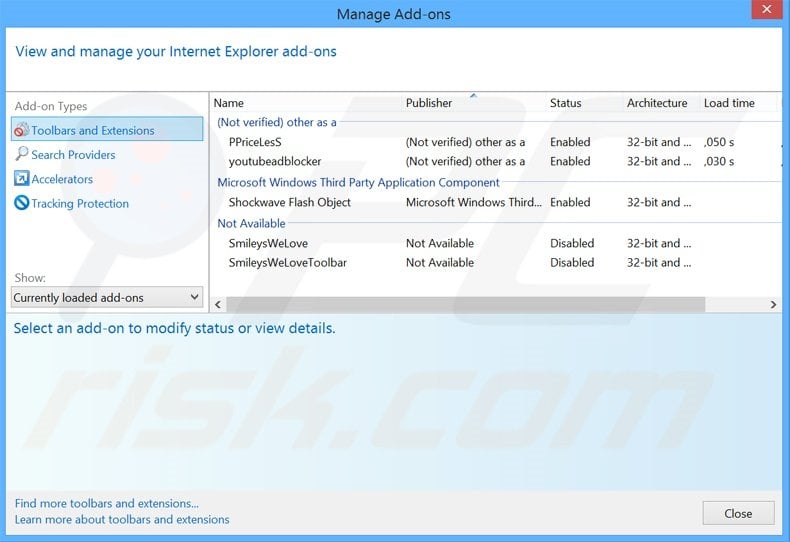Screen dimensions: 790x542
Task: Open the Tracking Protection category
Action: (x=80, y=204)
